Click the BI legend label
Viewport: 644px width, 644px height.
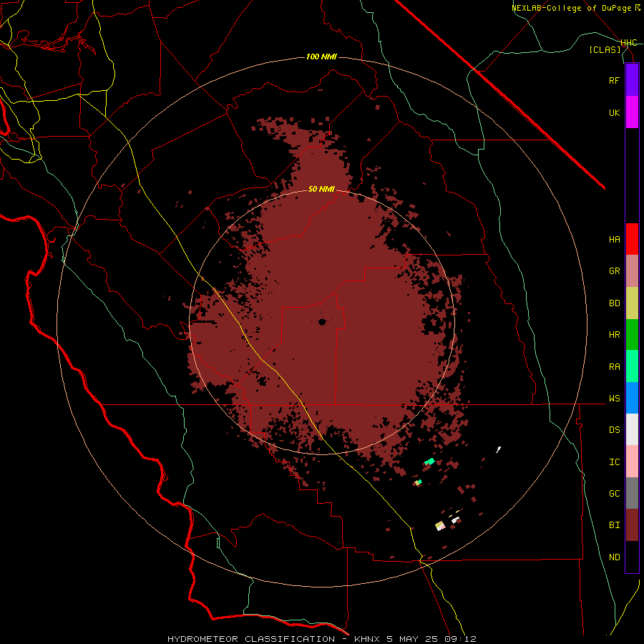[614, 525]
